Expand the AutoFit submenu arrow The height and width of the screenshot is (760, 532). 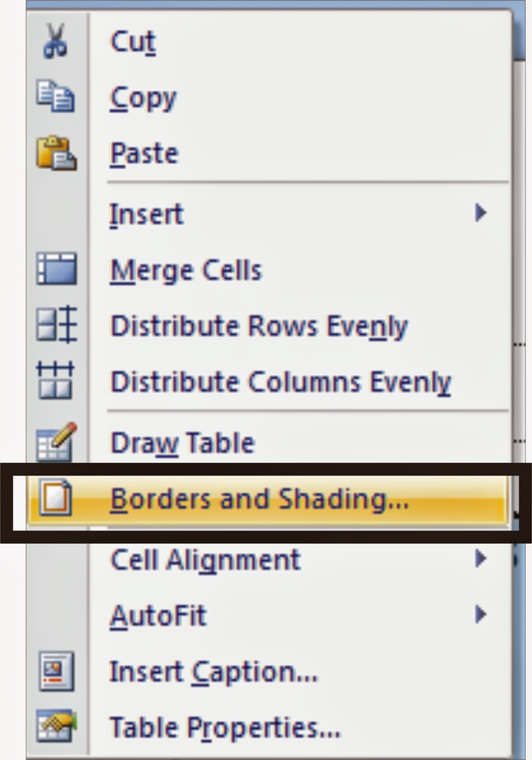coord(481,614)
